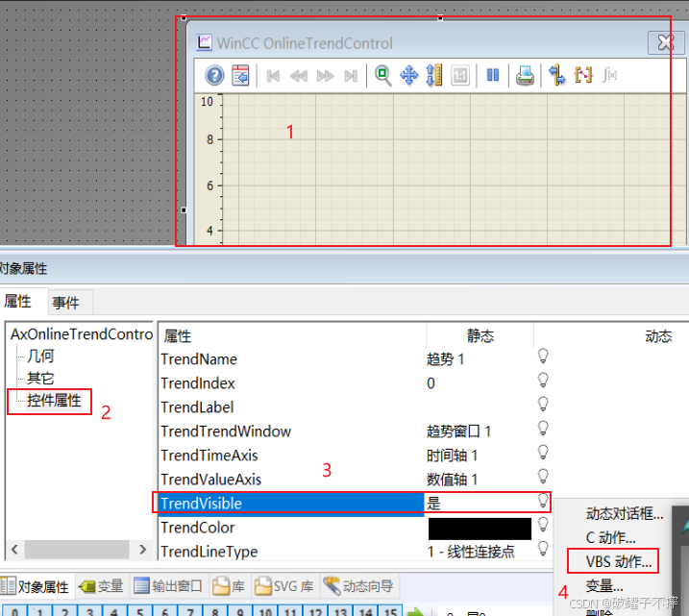
Task: Choose VBS 动作... from context menu
Action: [x=619, y=561]
